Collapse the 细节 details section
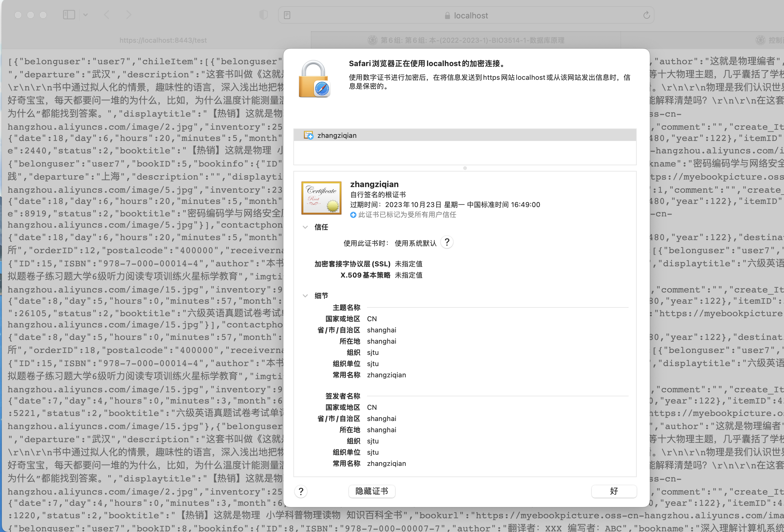 [x=305, y=296]
